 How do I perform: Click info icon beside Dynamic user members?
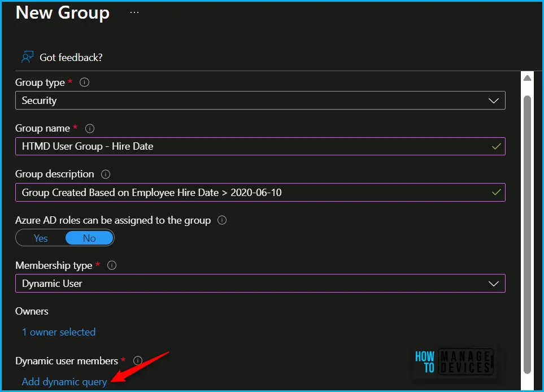point(137,360)
